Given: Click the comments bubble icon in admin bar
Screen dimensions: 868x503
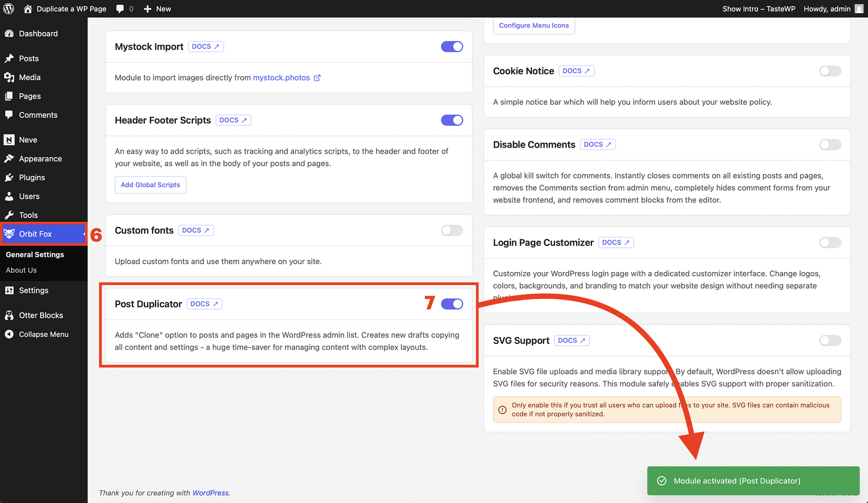Looking at the screenshot, I should click(x=120, y=9).
